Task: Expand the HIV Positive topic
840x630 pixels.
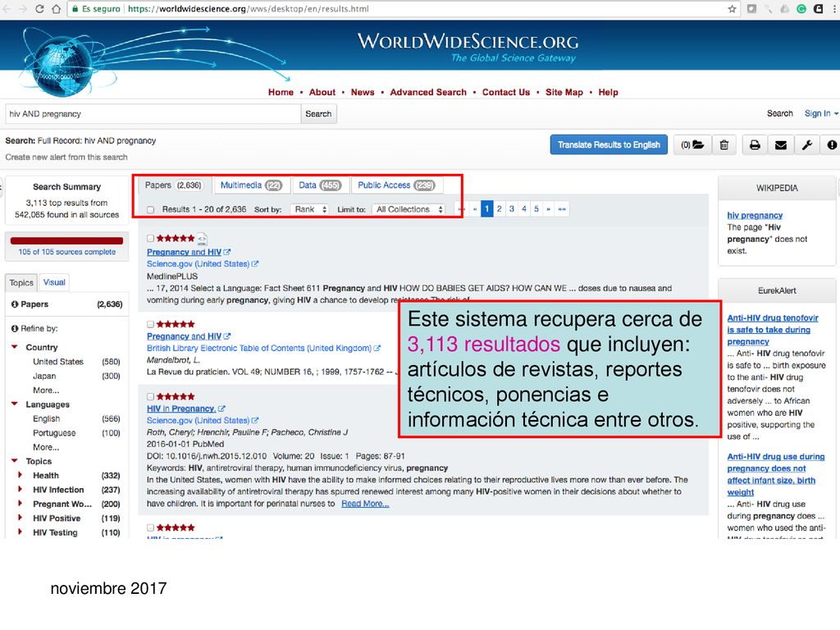Action: 21,518
